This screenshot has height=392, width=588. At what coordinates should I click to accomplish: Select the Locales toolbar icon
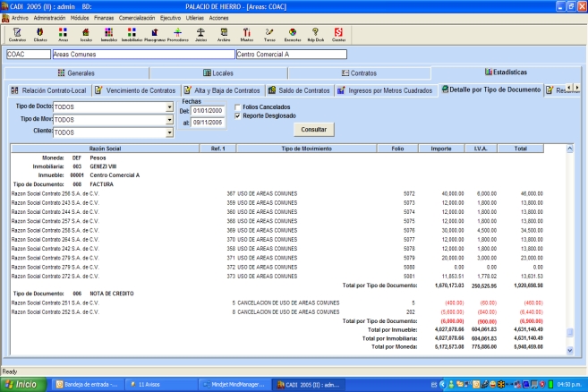pos(86,34)
